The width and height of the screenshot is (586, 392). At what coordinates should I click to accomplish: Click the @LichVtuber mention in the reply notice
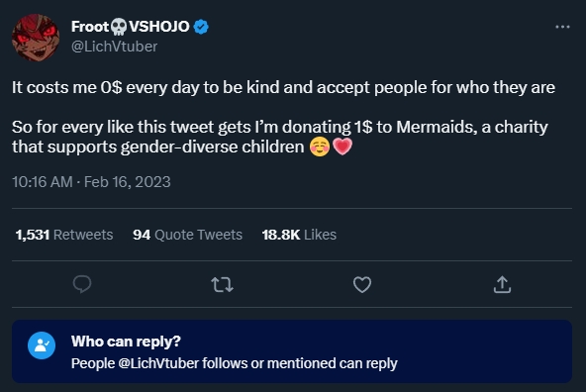(x=158, y=363)
